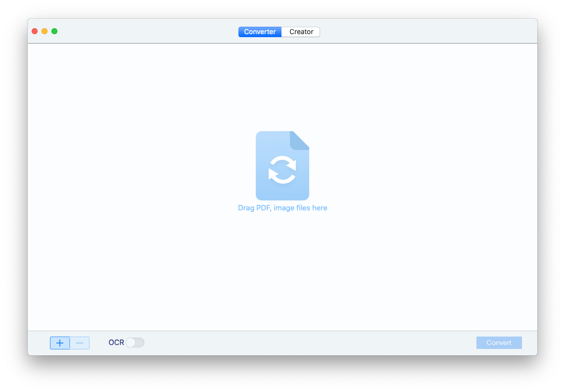Click the document convert icon in the center
565x392 pixels.
(282, 165)
